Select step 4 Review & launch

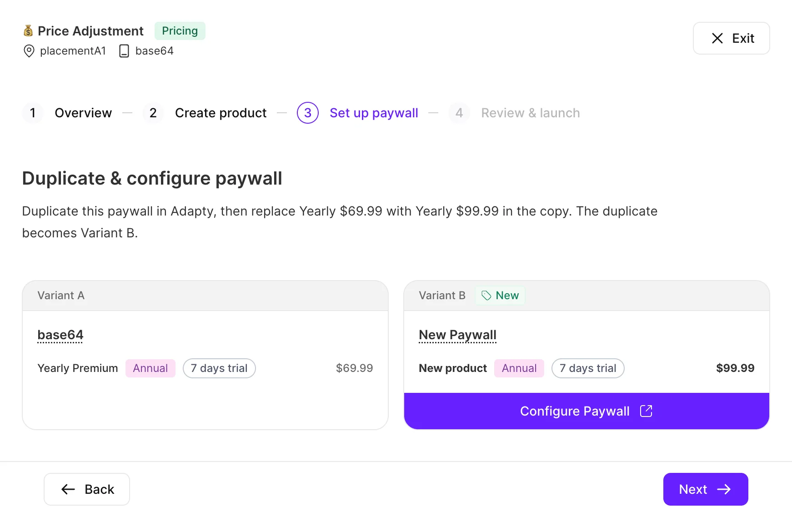tap(514, 113)
